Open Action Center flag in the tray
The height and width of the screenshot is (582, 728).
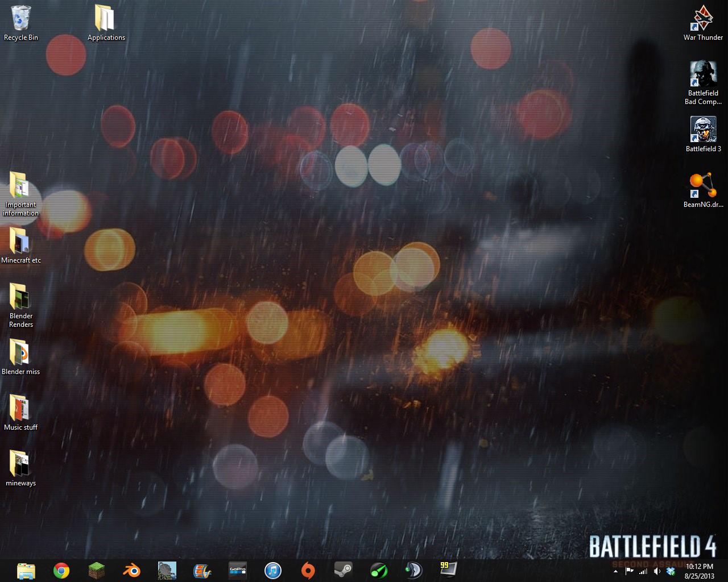point(629,571)
